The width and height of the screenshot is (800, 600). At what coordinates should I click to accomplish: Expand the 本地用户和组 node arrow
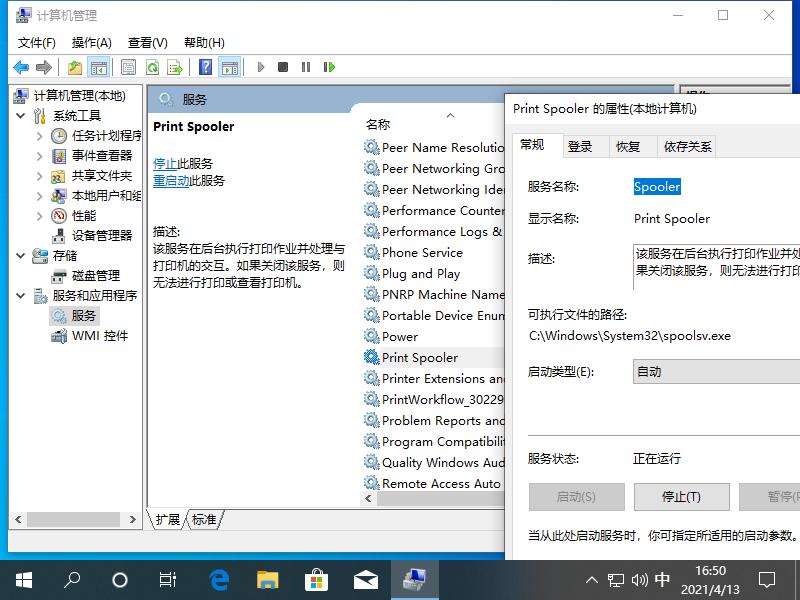pos(40,195)
